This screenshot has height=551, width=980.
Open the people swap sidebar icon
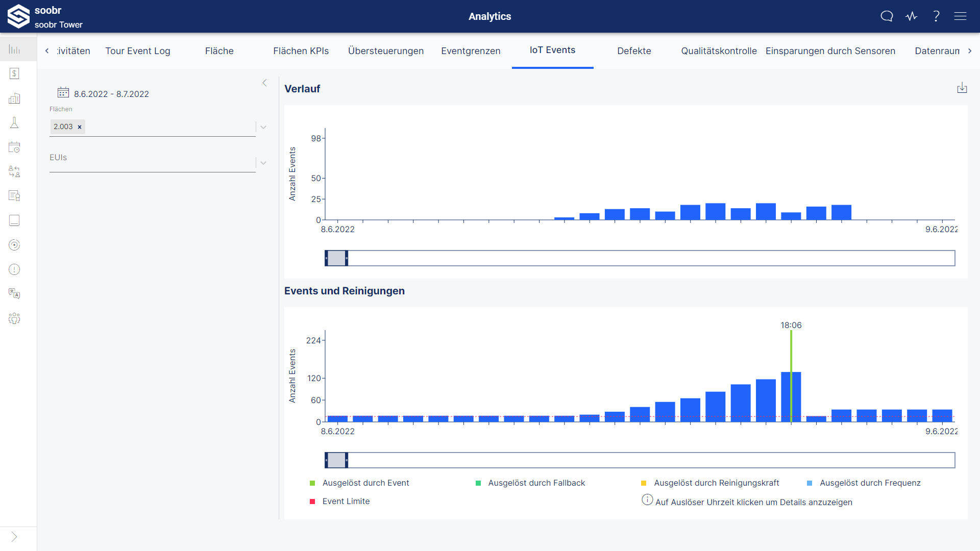tap(14, 171)
